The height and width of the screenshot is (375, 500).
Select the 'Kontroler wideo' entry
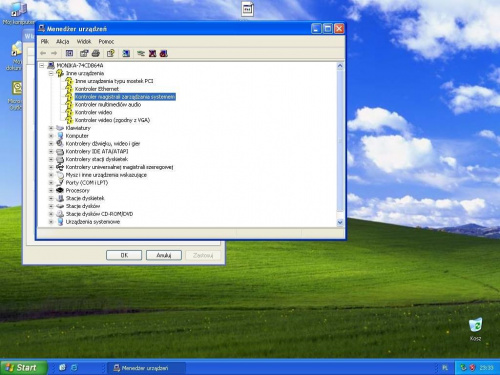(93, 112)
